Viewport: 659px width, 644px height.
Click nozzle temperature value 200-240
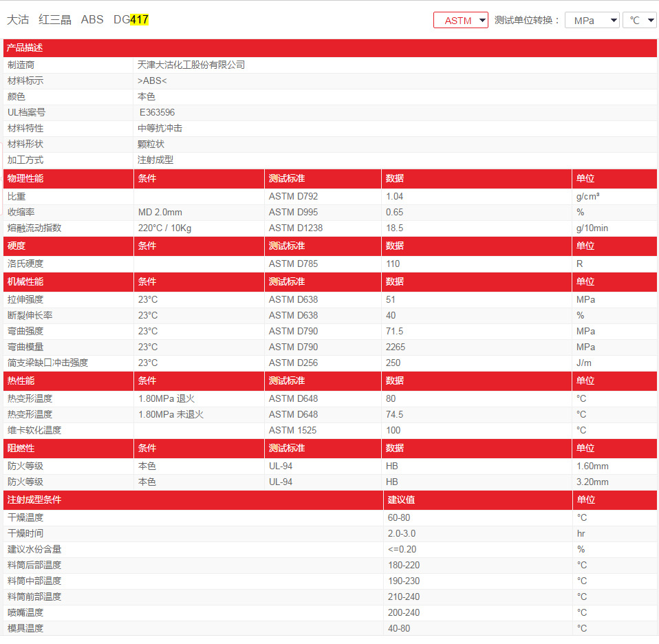(x=404, y=612)
